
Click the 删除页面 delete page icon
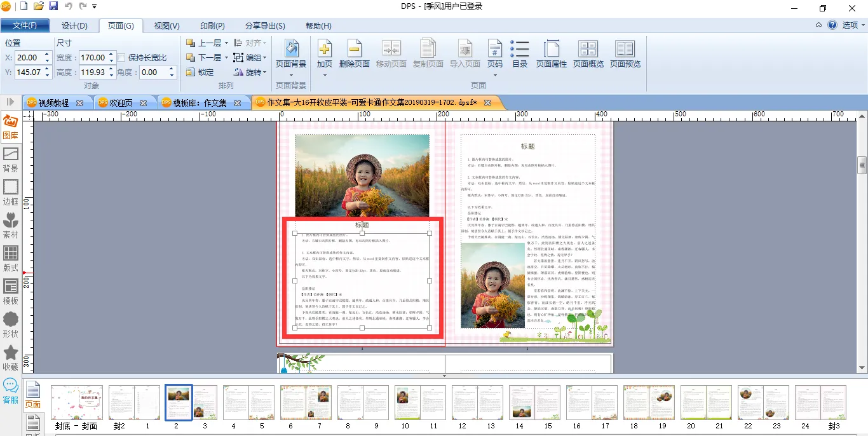point(354,50)
